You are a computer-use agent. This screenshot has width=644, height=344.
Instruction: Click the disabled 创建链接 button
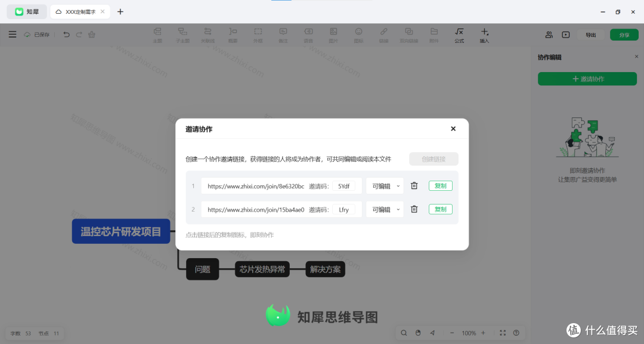[434, 159]
